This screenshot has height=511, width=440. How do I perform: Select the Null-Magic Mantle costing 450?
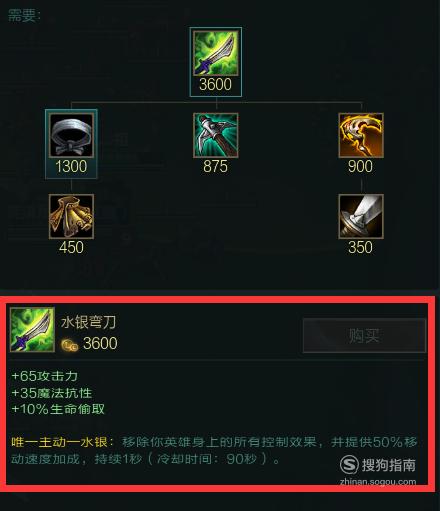point(71,216)
